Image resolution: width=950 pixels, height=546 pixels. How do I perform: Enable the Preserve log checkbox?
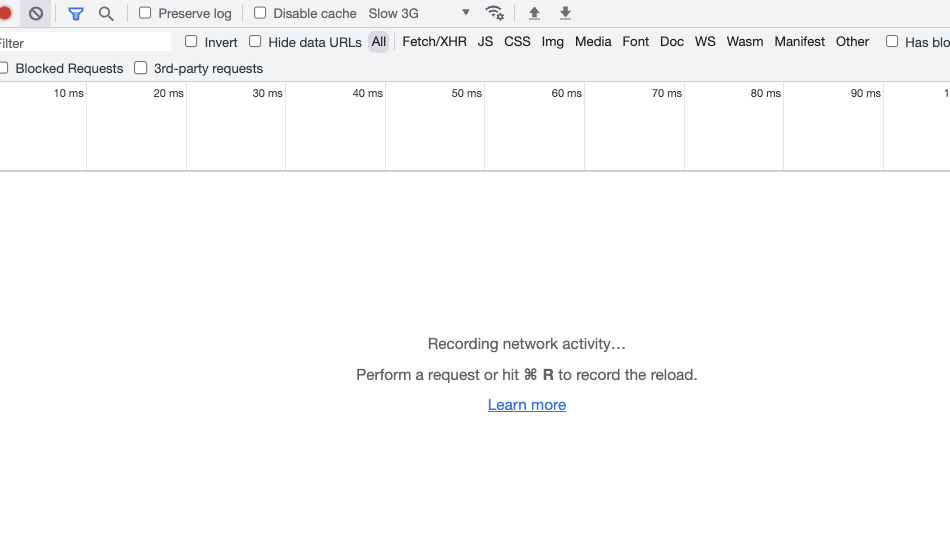click(x=145, y=13)
